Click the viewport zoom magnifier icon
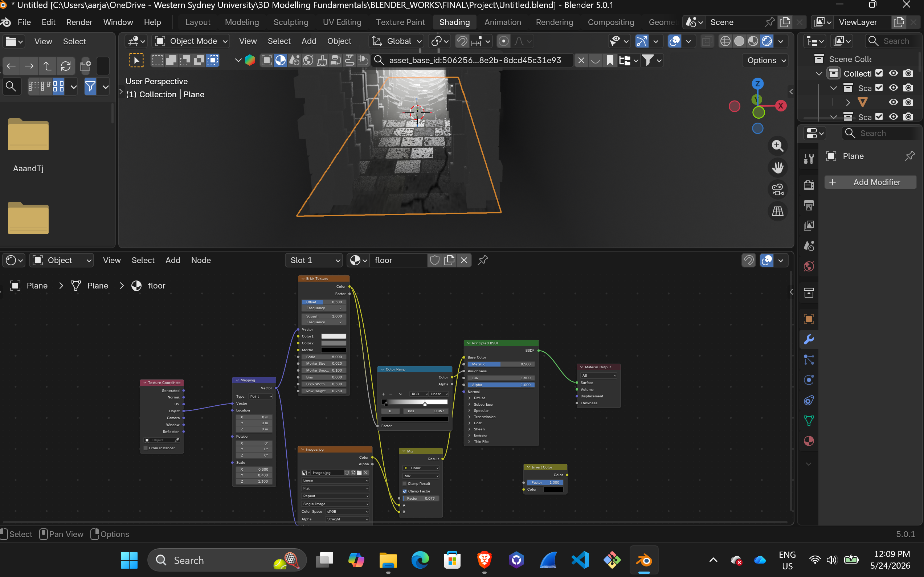 click(777, 146)
